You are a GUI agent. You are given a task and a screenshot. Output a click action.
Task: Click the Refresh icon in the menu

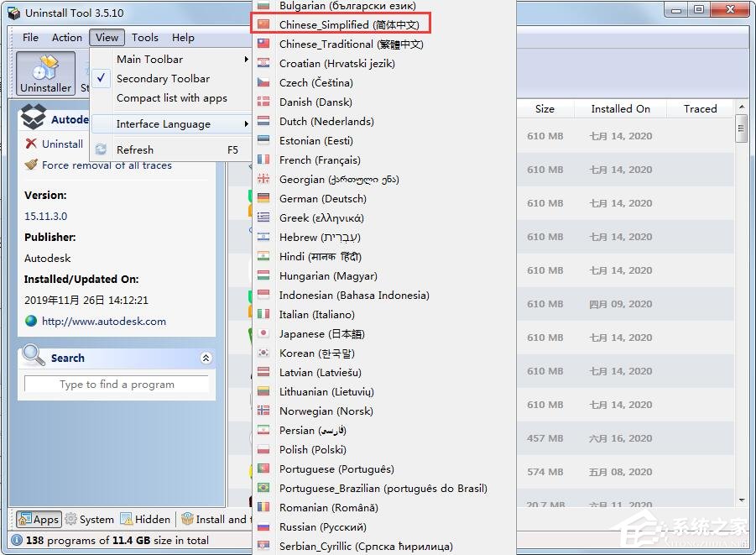point(100,149)
